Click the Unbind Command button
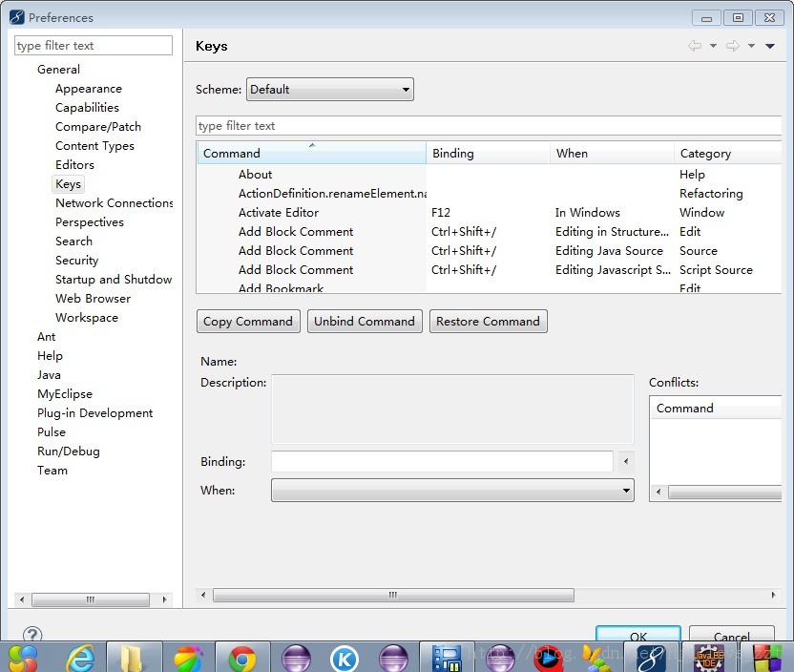 click(365, 322)
